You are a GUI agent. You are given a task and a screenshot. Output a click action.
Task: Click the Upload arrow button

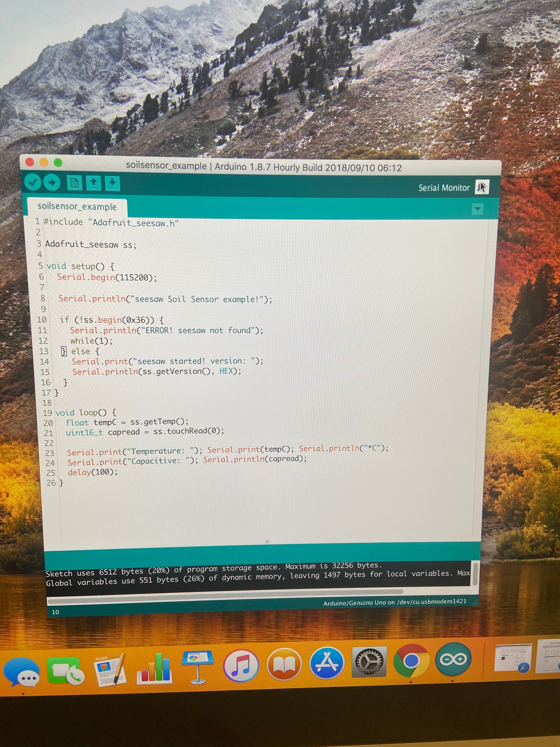click(x=52, y=183)
